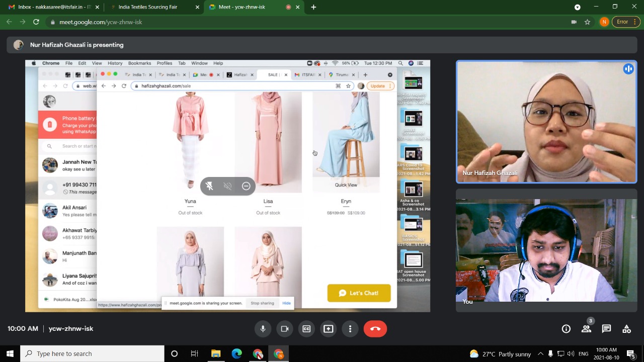
Task: Click Present now screen share icon
Action: [329, 329]
